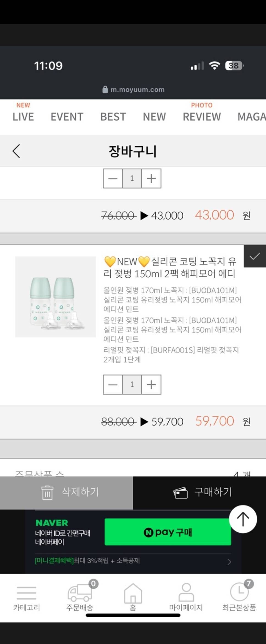Tap the back arrow on 장바구니 header

tap(16, 151)
